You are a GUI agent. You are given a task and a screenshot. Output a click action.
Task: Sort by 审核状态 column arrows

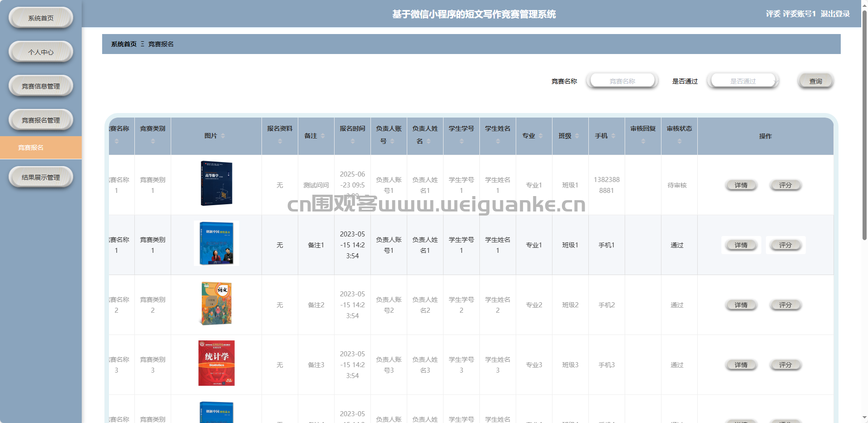[680, 141]
